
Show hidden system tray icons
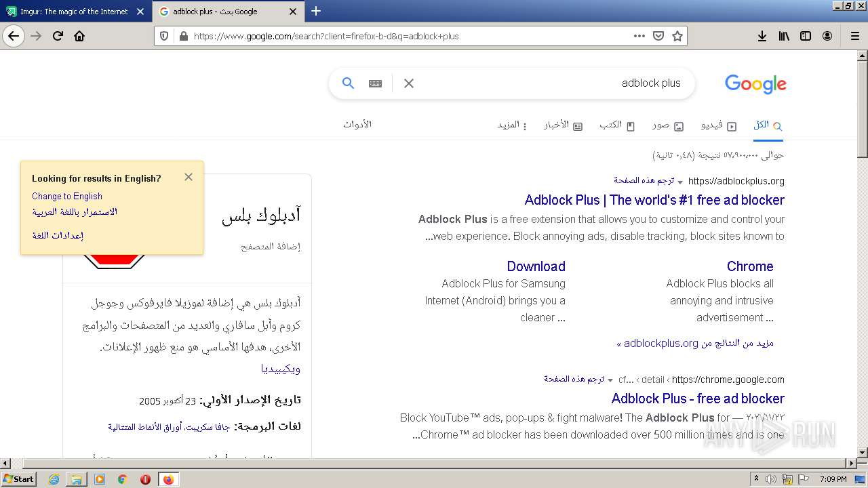point(757,479)
